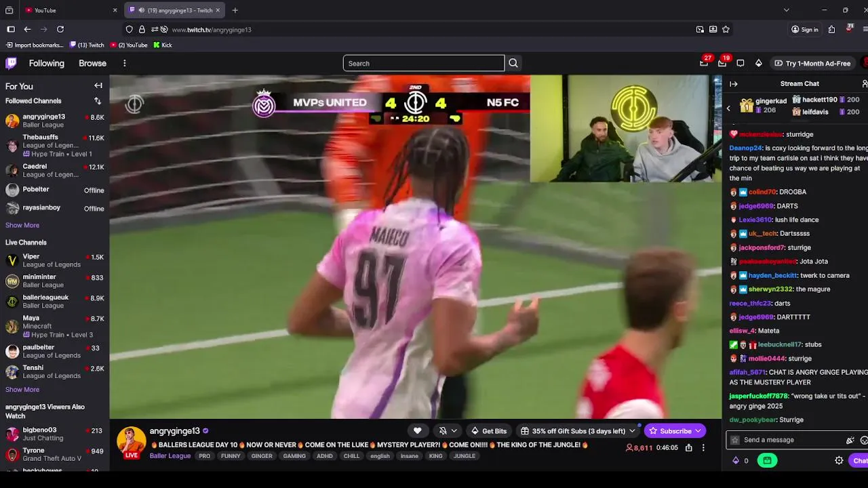Click Try 1-Month Ad-Free button
This screenshot has width=868, height=488.
[812, 63]
